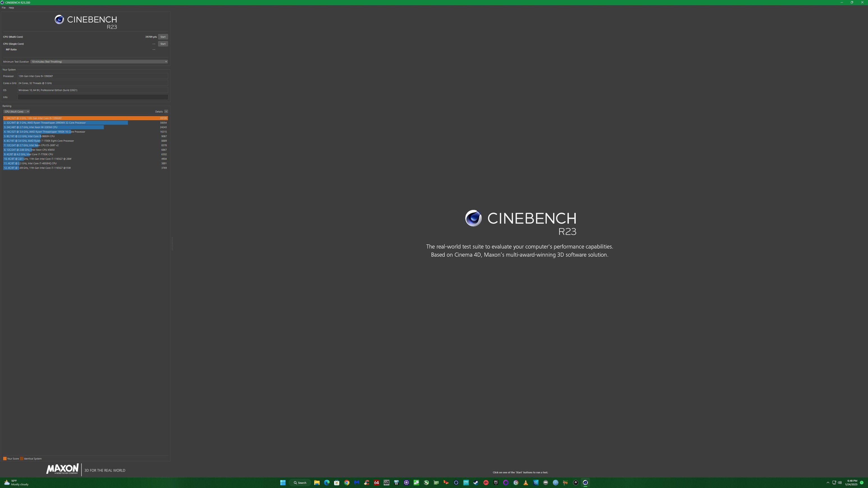The width and height of the screenshot is (868, 488).
Task: Open EA app from taskbar
Action: [486, 483]
